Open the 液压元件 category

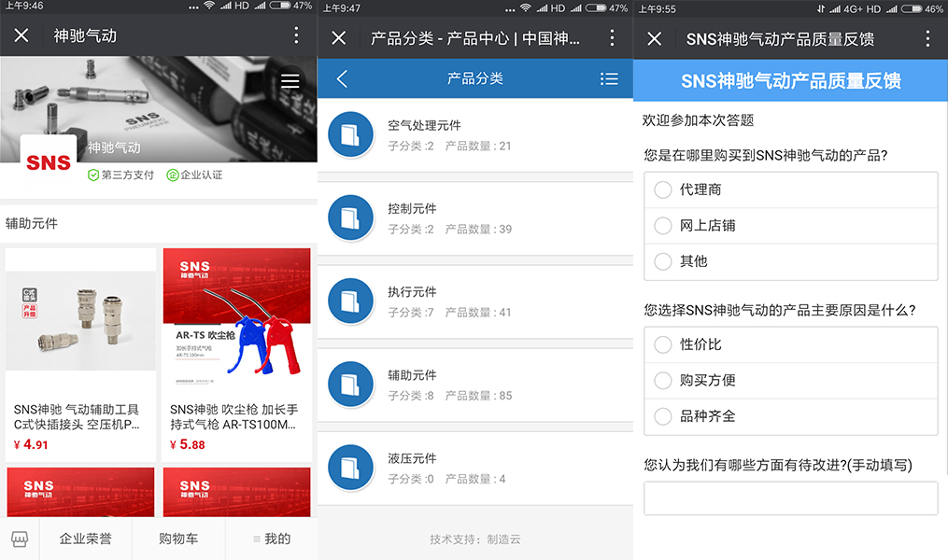(475, 469)
